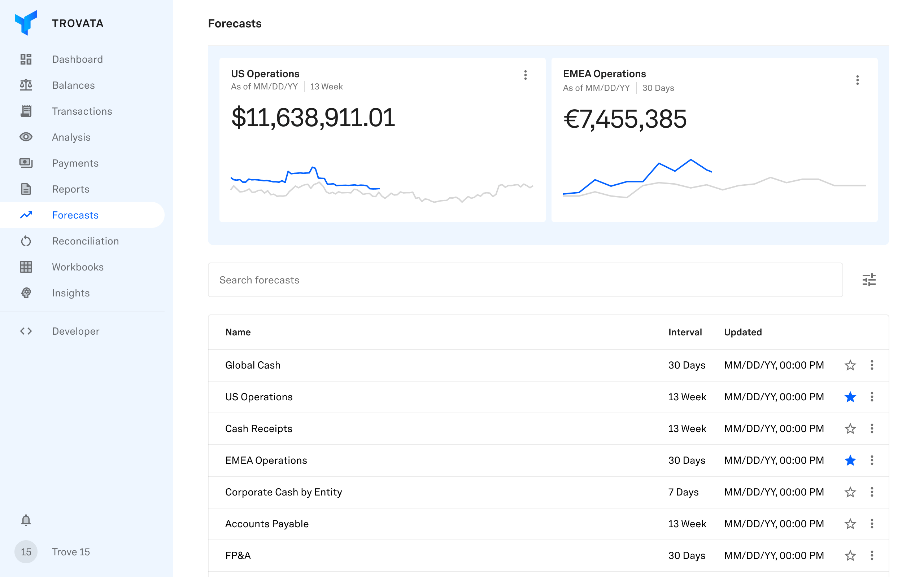Open the Payments section
Image resolution: width=924 pixels, height=577 pixels.
coord(75,163)
